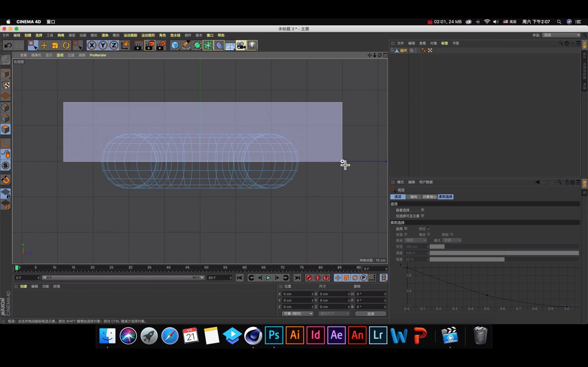This screenshot has width=588, height=367.
Task: Click the Undo arrow icon
Action: pyautogui.click(x=8, y=45)
